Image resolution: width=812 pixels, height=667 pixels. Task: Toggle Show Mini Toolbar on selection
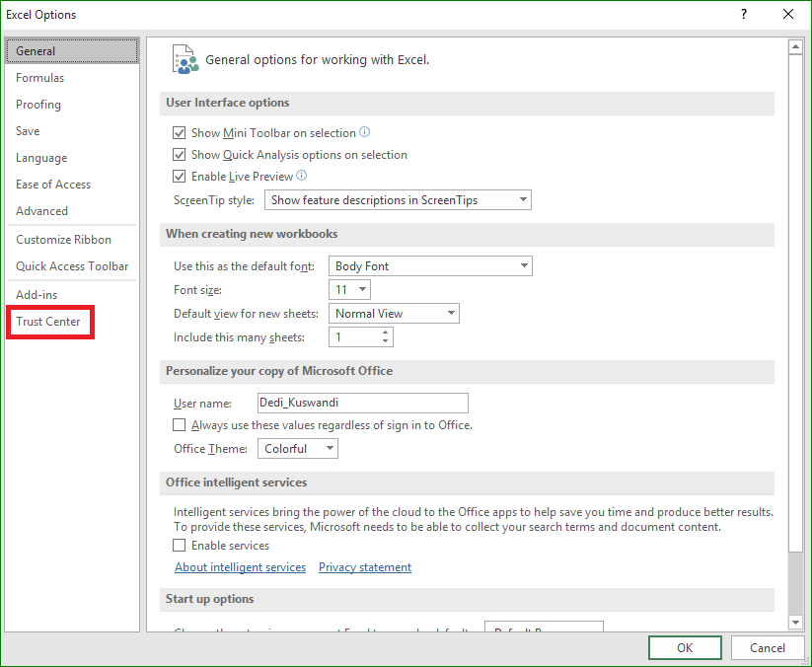pyautogui.click(x=180, y=132)
